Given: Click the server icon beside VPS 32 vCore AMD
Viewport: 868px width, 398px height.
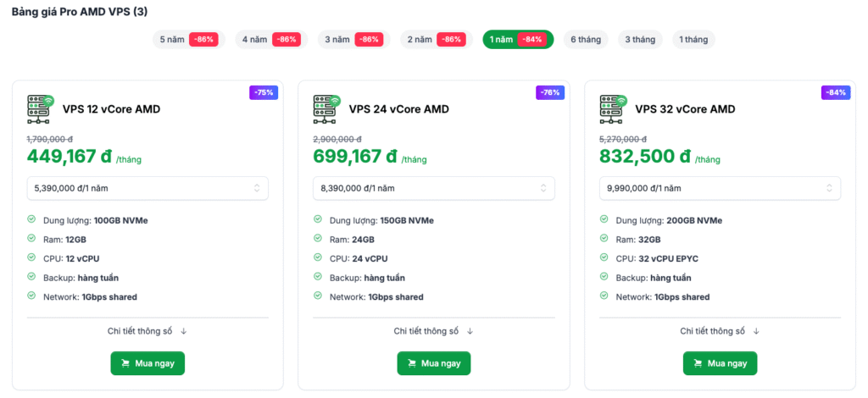Looking at the screenshot, I should [613, 108].
